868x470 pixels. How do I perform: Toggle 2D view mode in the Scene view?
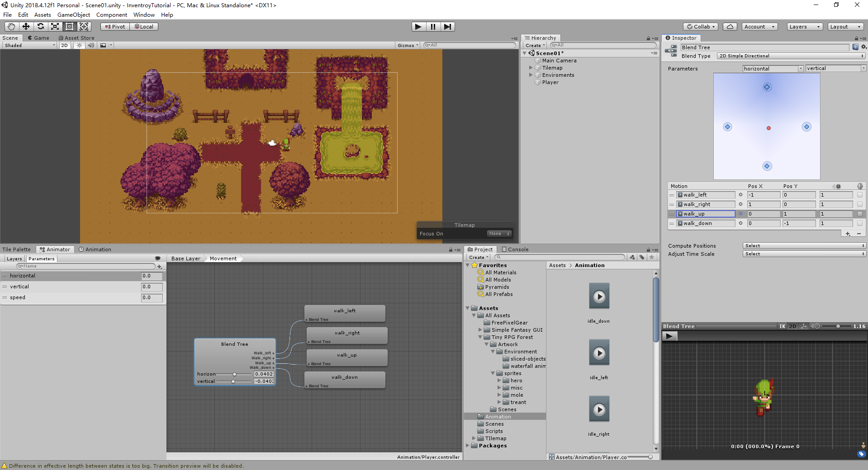point(64,45)
